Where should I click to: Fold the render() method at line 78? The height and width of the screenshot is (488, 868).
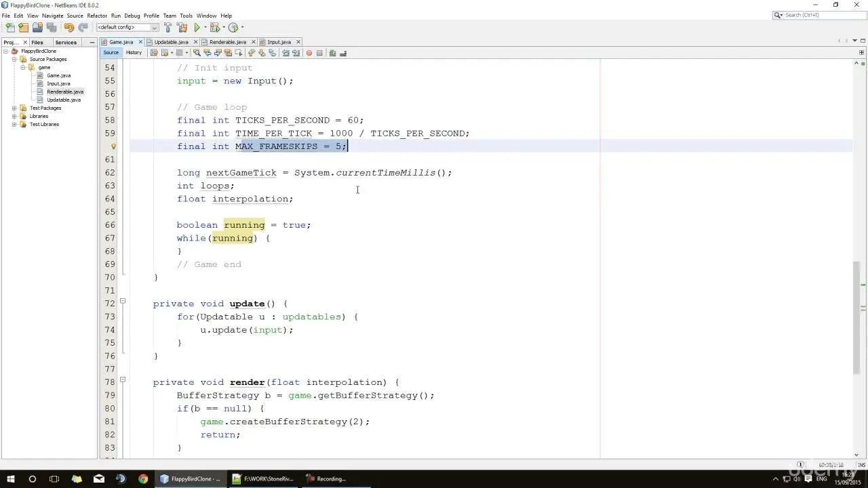coord(123,380)
